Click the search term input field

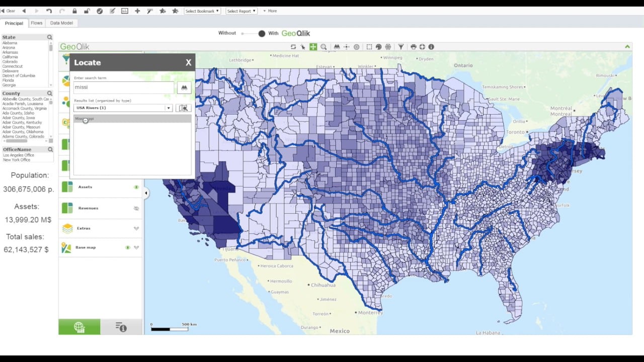coord(124,87)
